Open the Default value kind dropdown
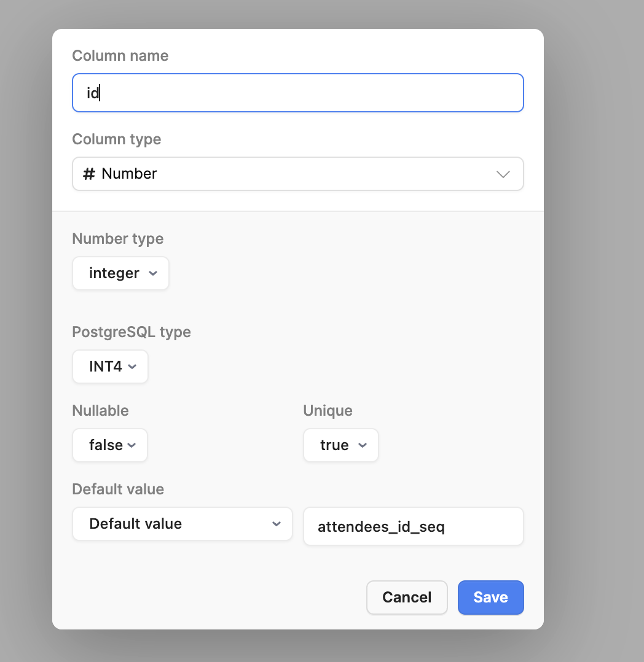Screen dimensions: 644x662 point(182,524)
